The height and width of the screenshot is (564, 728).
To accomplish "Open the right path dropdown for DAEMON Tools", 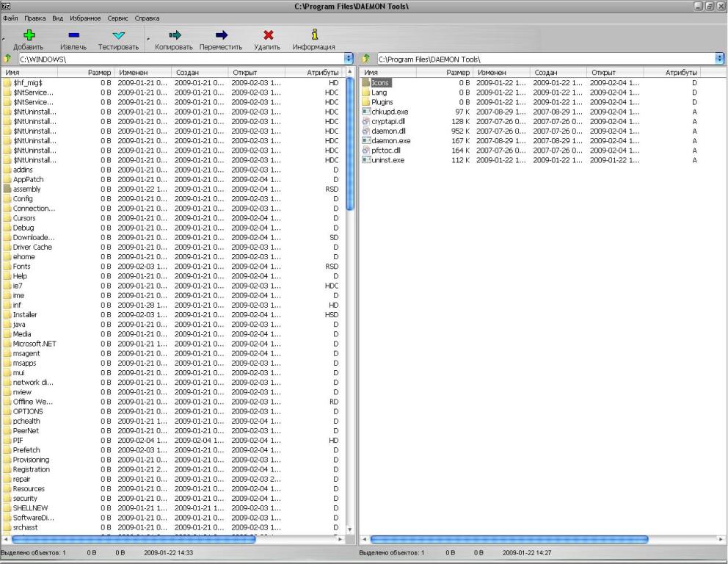I will coord(719,59).
